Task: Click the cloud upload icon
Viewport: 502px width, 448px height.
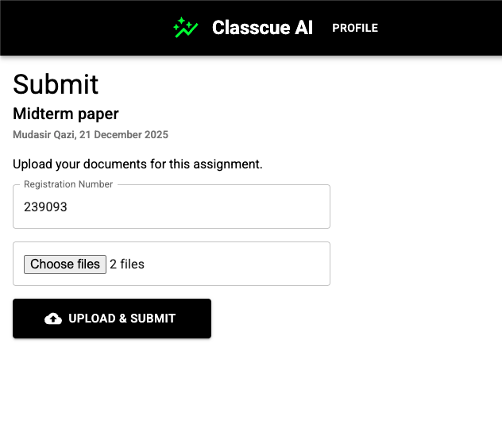Action: pos(53,319)
